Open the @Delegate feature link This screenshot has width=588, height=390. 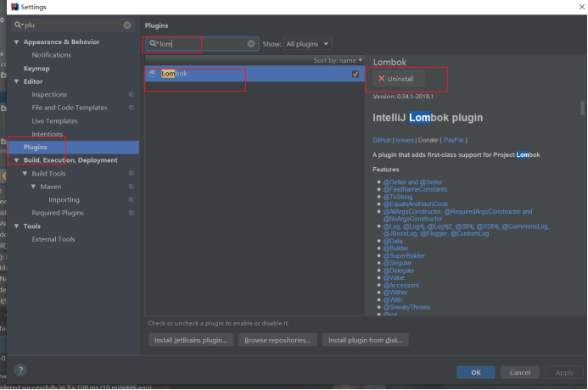click(399, 270)
